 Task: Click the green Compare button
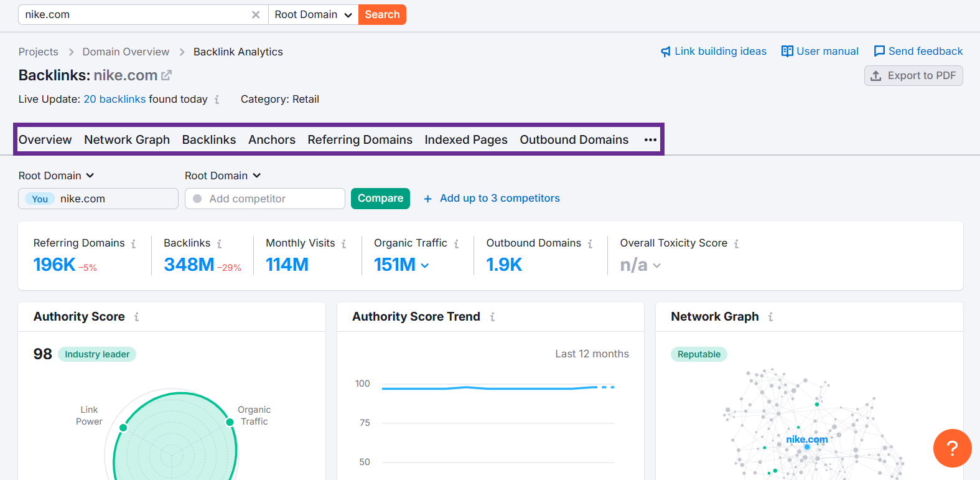[x=380, y=199]
